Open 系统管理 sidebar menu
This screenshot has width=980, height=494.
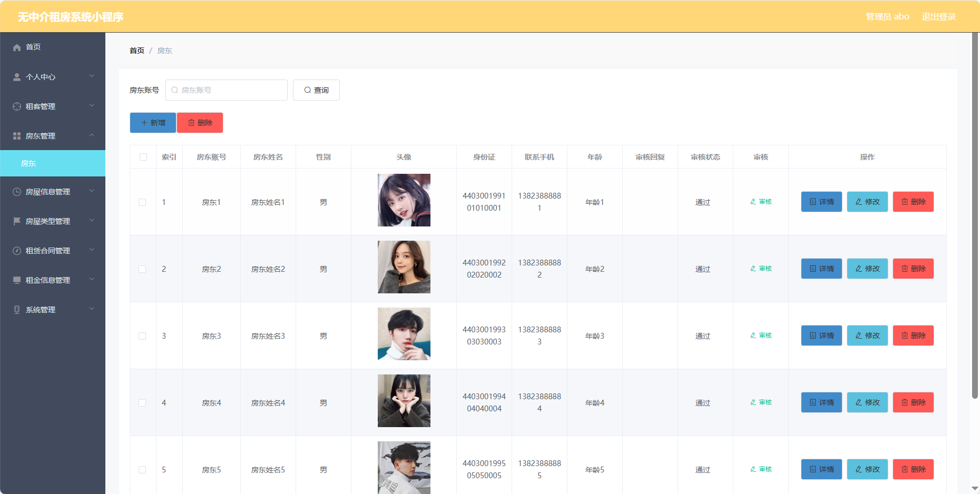coord(53,310)
